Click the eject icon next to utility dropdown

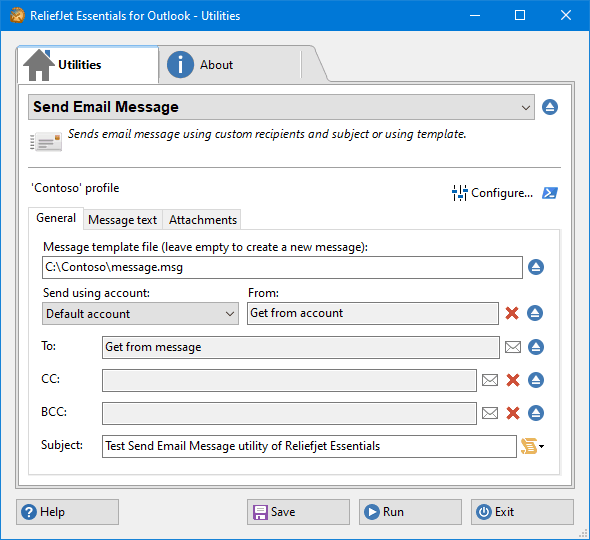pos(550,107)
